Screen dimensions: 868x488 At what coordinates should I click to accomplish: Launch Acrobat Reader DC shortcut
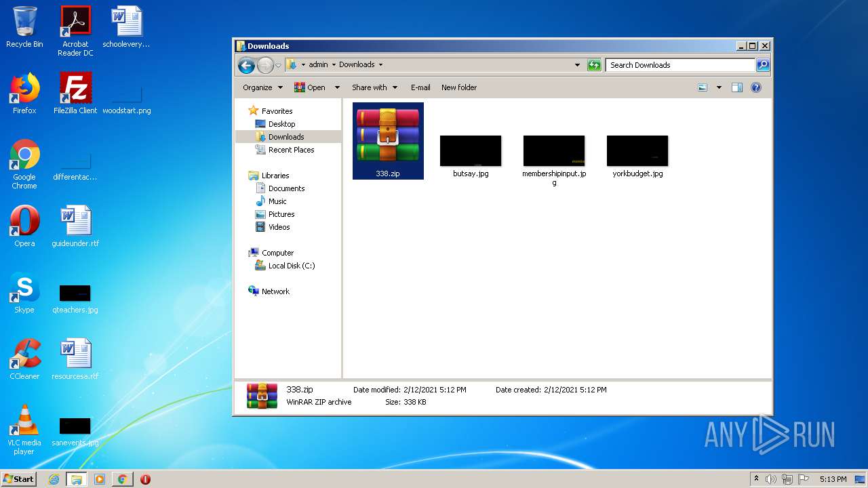tap(75, 31)
